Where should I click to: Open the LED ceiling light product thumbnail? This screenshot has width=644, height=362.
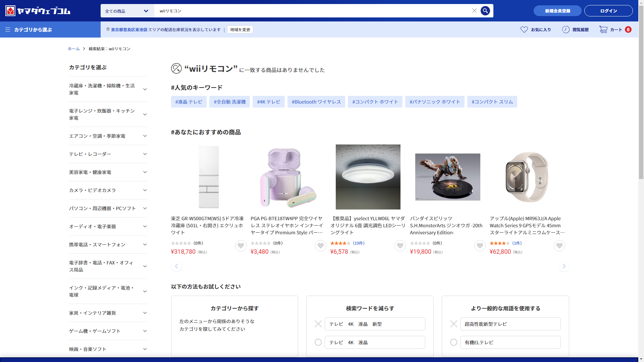(x=368, y=177)
